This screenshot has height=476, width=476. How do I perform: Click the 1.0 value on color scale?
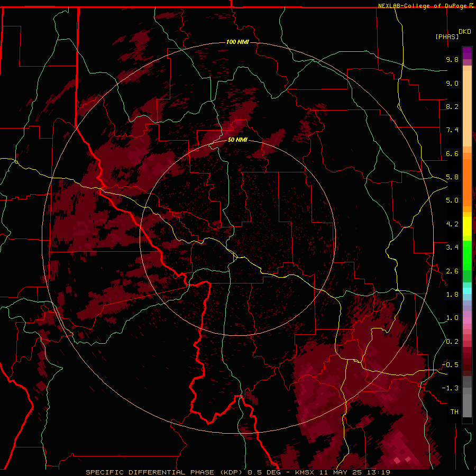pyautogui.click(x=452, y=318)
